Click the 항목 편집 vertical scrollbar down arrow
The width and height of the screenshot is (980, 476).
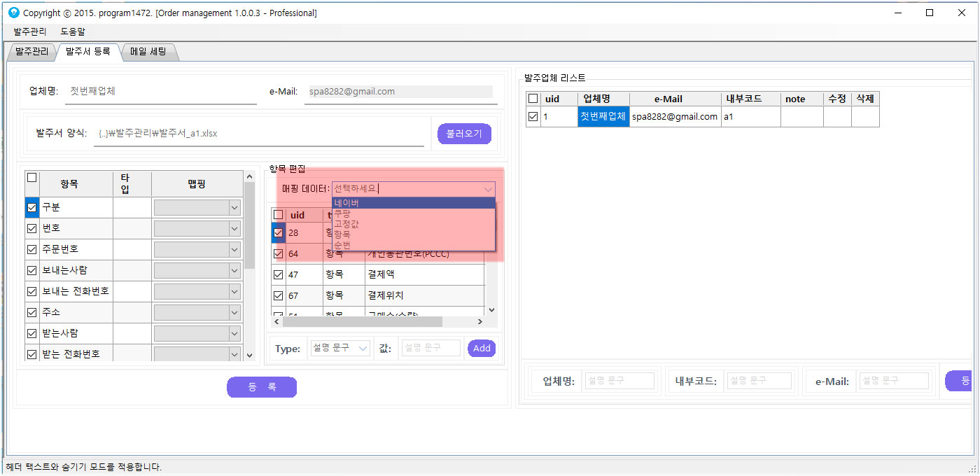point(491,310)
